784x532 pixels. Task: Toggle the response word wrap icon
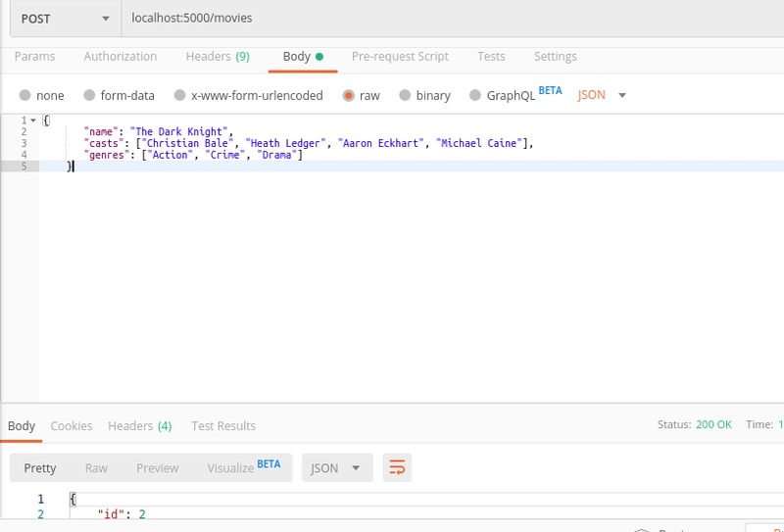(x=397, y=468)
